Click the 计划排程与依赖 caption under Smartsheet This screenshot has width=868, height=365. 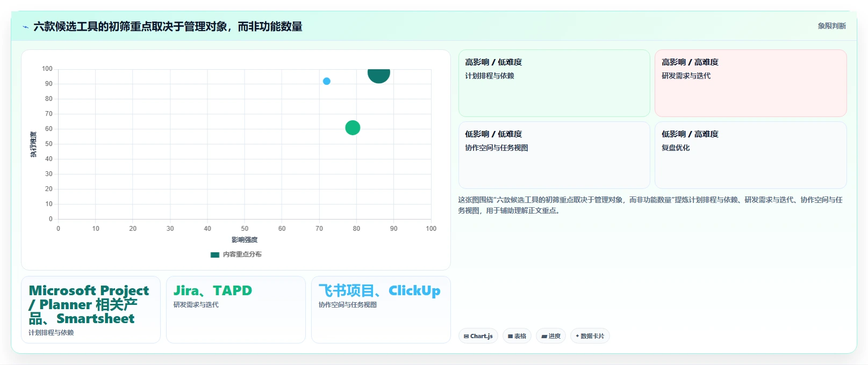click(51, 333)
